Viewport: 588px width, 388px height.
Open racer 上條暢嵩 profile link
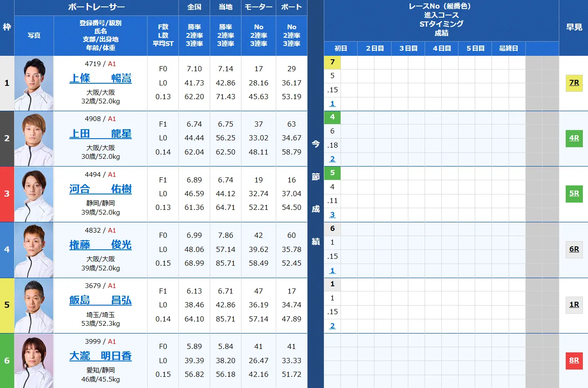pos(100,78)
